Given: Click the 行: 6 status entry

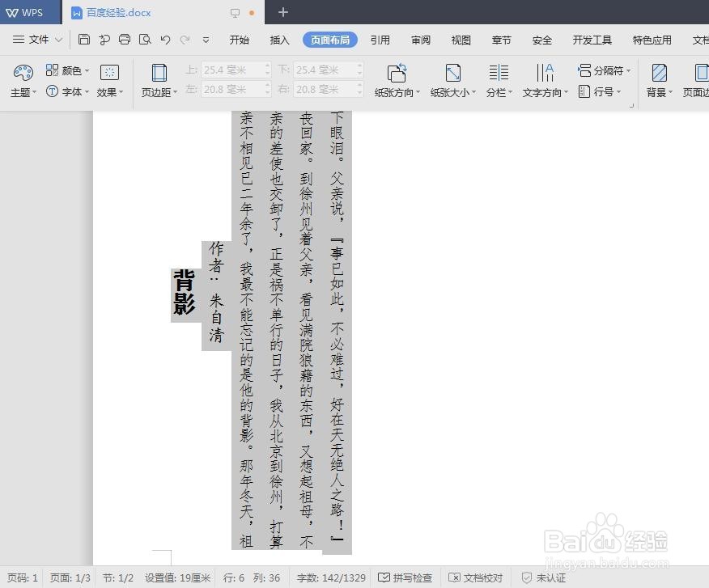Looking at the screenshot, I should [x=233, y=577].
